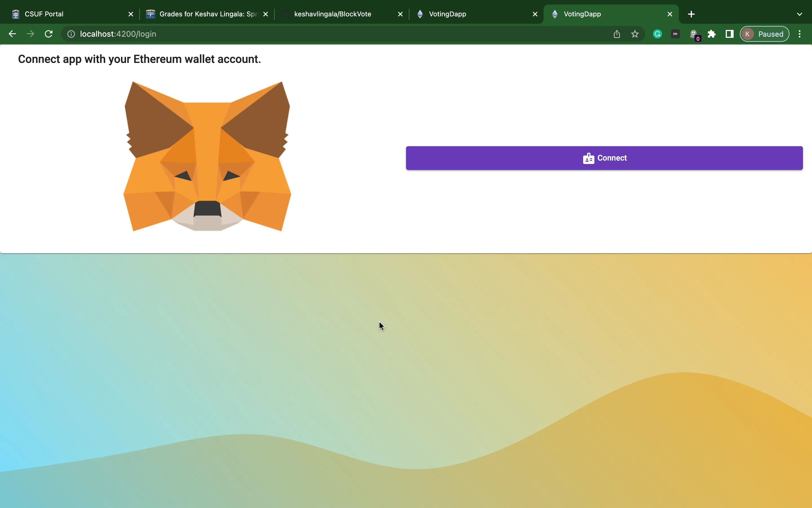The image size is (812, 508).
Task: Close the Grades for Keshav Lingala tab
Action: click(265, 14)
